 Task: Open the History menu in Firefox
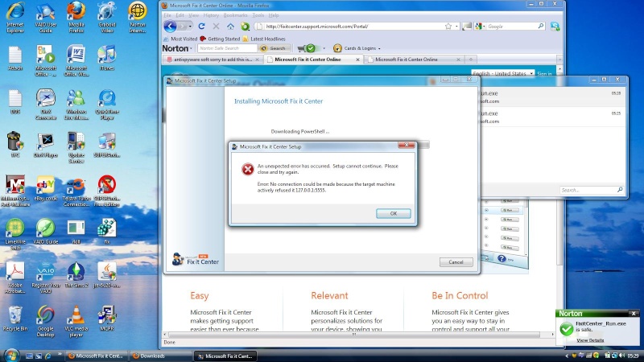tap(211, 15)
